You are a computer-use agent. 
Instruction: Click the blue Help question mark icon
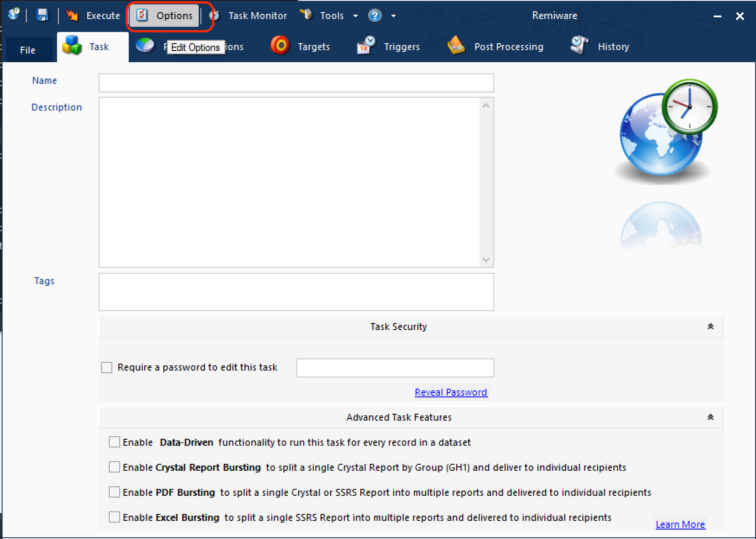coord(375,16)
